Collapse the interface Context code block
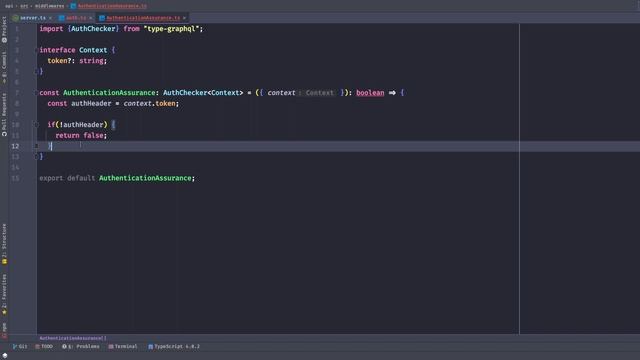Screen dimensions: 640x360 pos(36,50)
